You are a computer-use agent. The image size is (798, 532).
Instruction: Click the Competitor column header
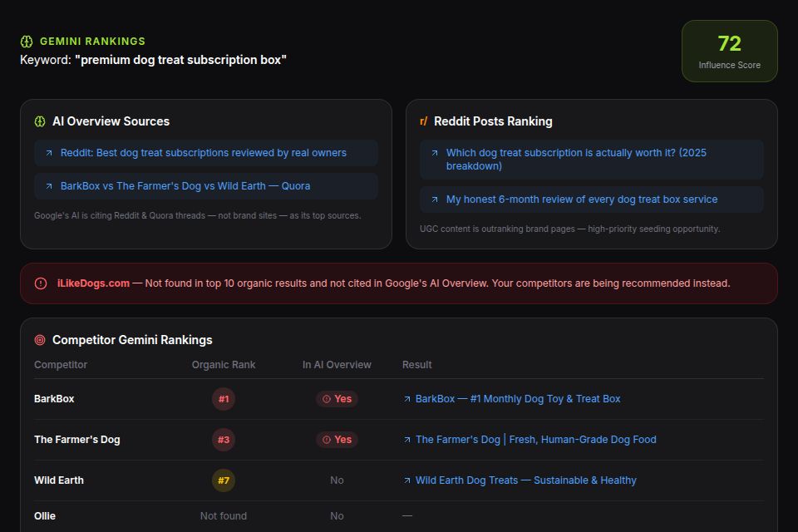[x=61, y=365]
